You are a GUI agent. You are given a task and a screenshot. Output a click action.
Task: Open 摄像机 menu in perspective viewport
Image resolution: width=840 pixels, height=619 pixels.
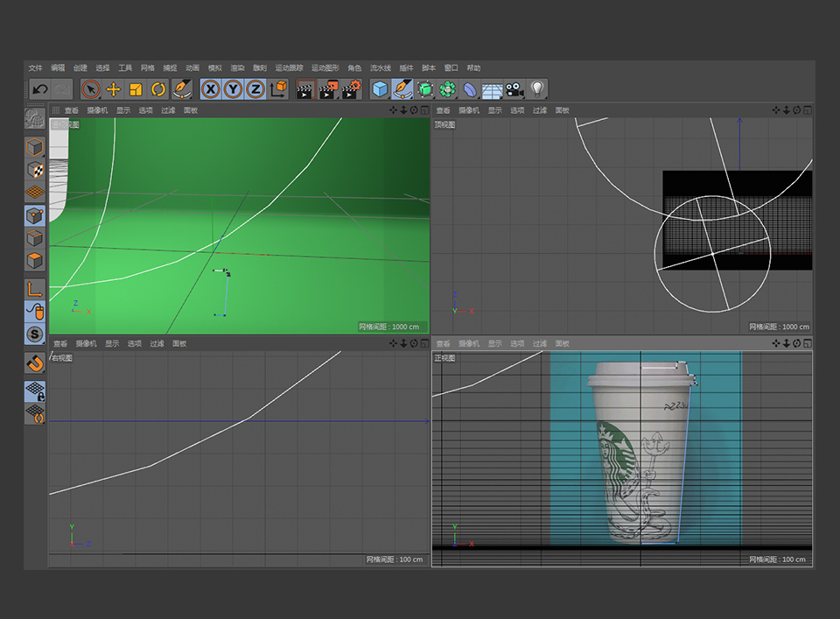coord(97,110)
